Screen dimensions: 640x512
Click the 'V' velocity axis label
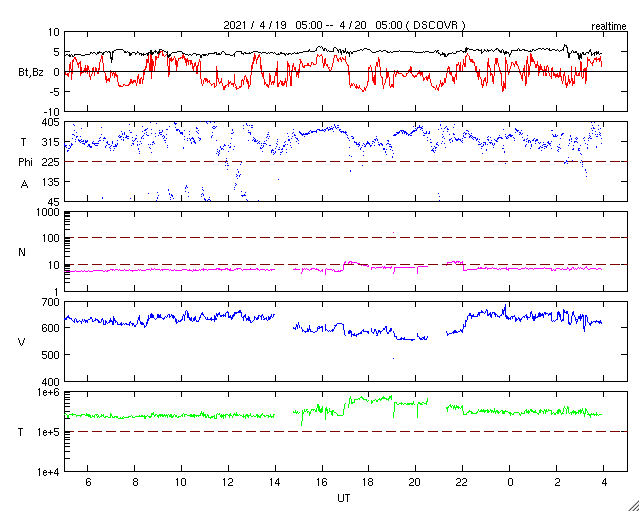[x=22, y=342]
